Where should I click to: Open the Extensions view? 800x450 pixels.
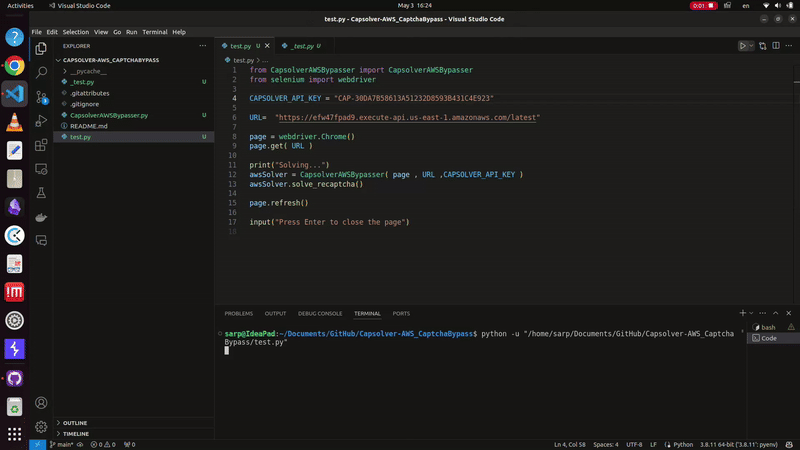41,144
